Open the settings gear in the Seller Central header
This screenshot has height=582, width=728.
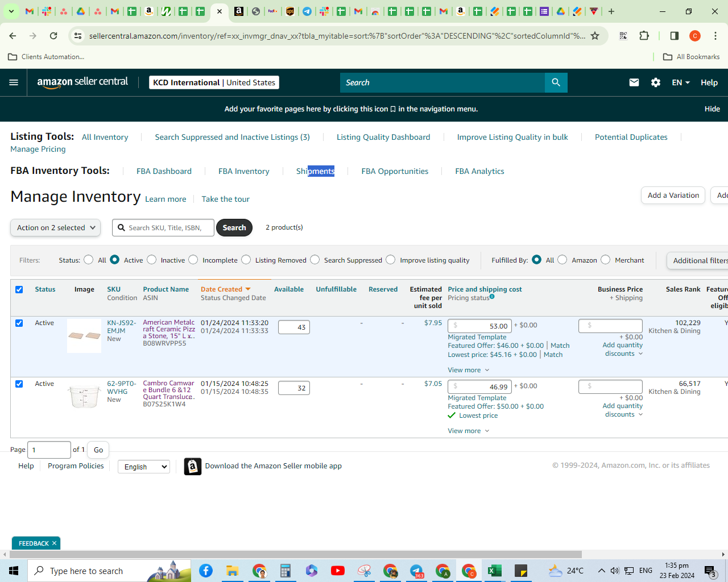[x=656, y=82]
